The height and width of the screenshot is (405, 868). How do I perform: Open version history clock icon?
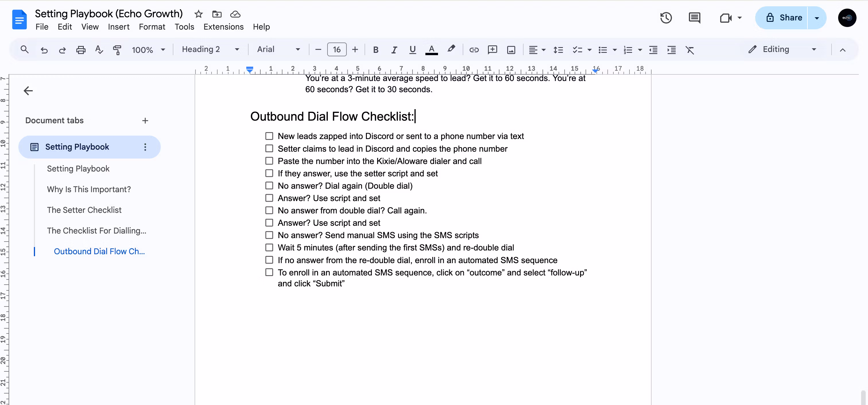(666, 18)
